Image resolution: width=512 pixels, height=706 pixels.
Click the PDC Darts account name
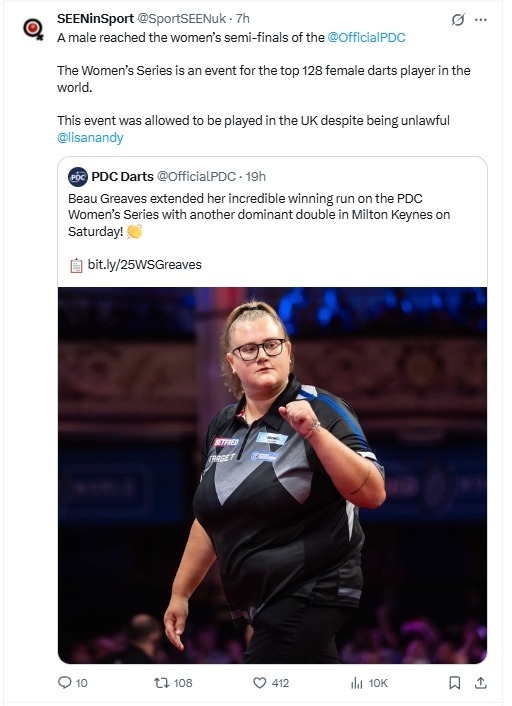tap(122, 176)
